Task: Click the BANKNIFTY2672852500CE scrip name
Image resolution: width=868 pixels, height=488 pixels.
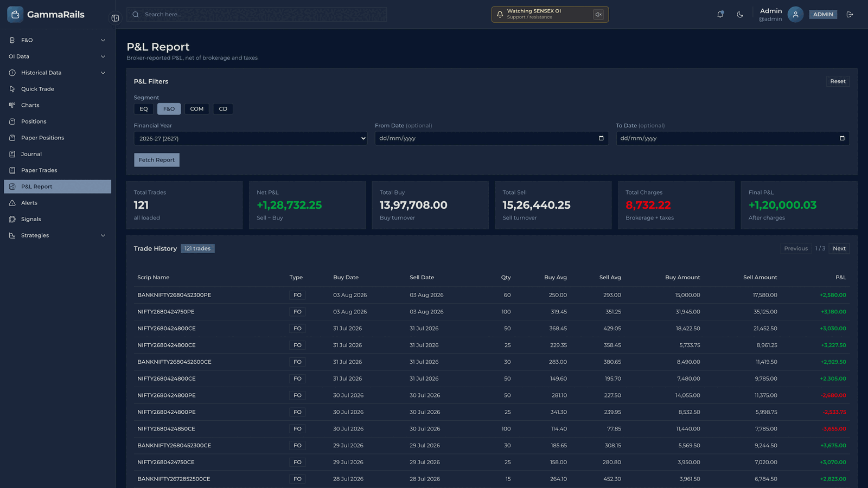Action: (x=174, y=479)
